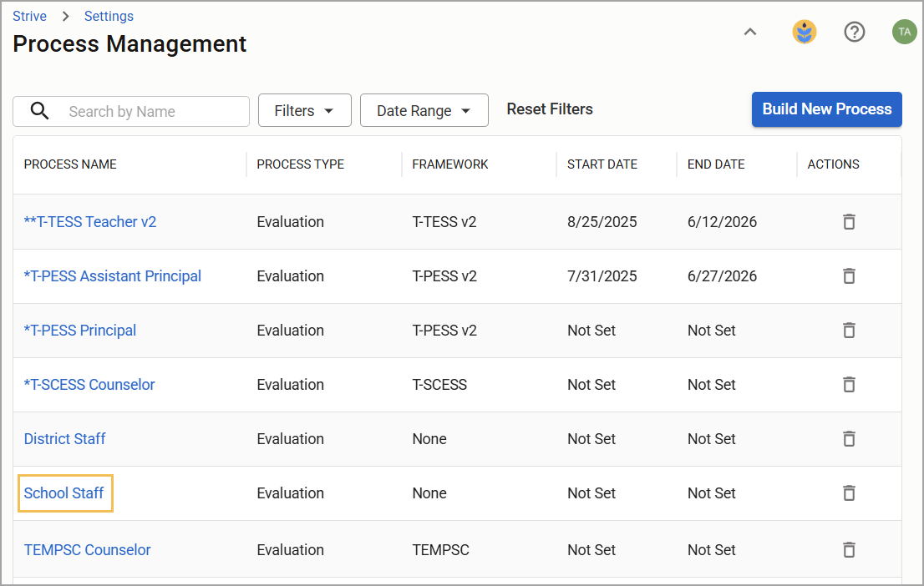Open the Date Range dropdown

pos(424,110)
